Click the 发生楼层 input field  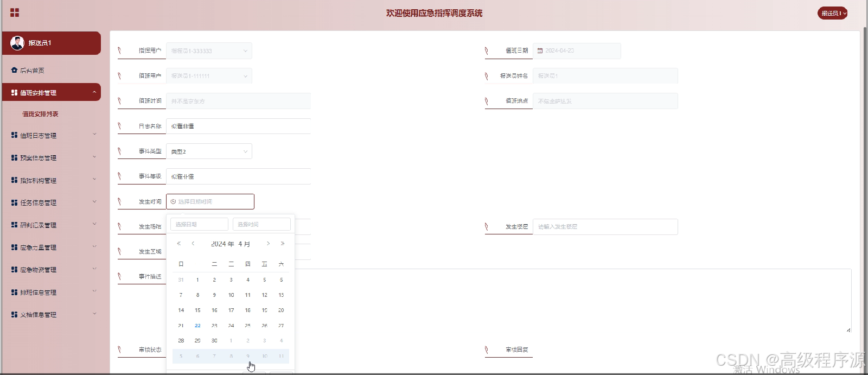click(x=605, y=227)
